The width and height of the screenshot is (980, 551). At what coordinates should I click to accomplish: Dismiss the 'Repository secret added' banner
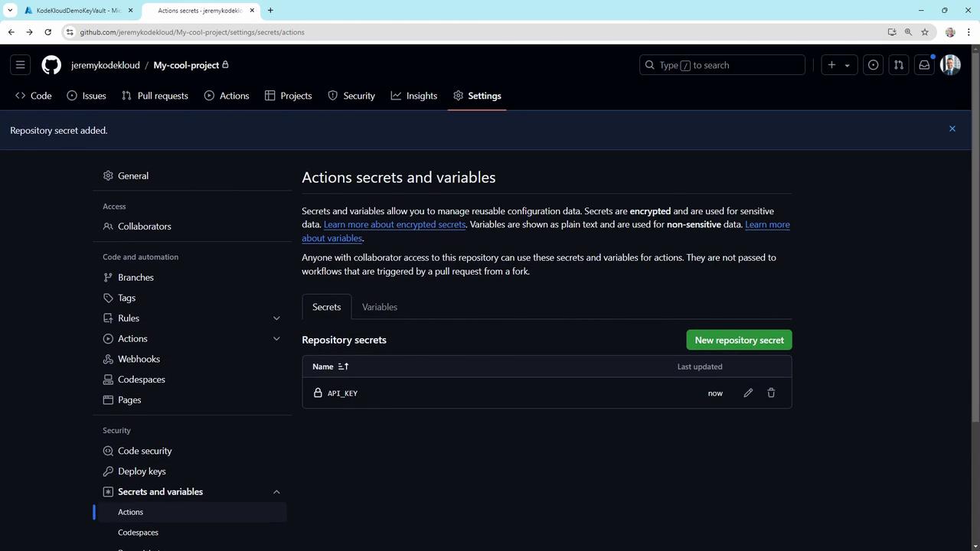952,129
